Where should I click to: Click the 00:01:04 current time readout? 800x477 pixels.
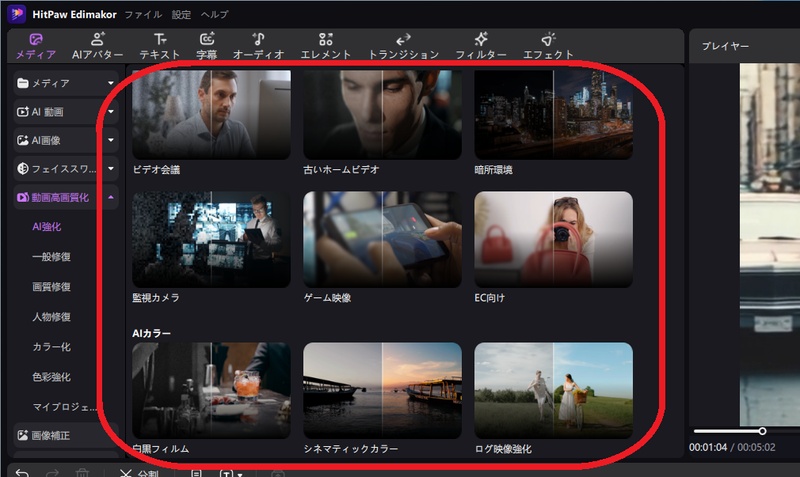pyautogui.click(x=708, y=447)
